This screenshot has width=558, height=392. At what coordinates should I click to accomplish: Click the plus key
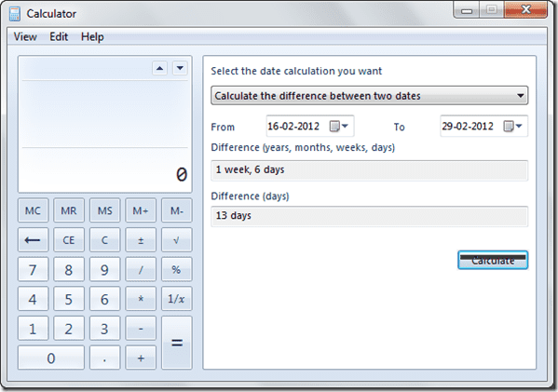141,358
